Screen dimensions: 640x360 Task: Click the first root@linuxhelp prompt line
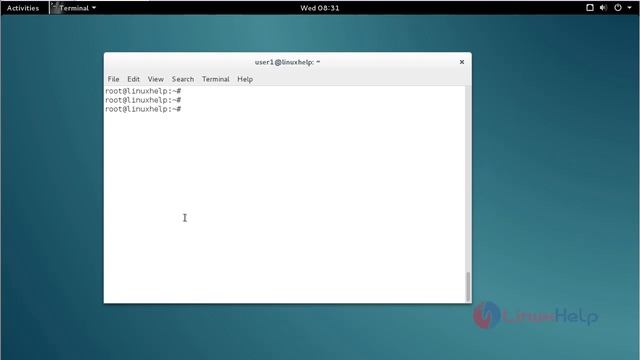click(143, 91)
